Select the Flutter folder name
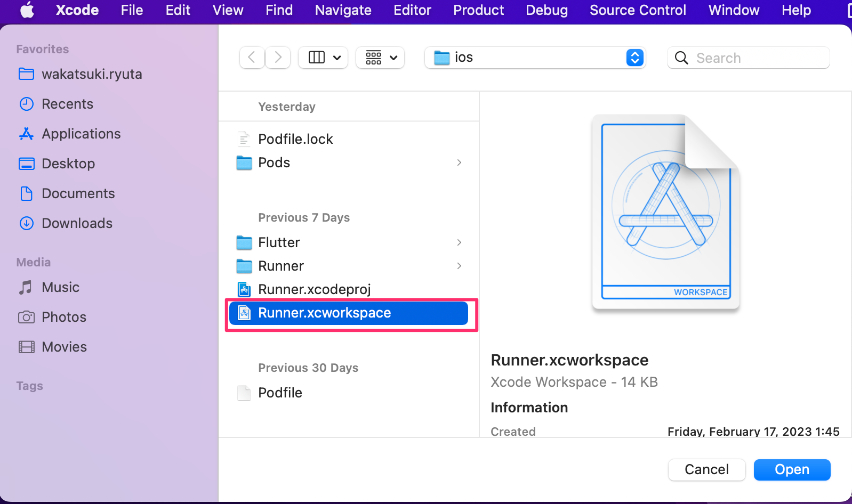The width and height of the screenshot is (852, 504). pyautogui.click(x=279, y=242)
